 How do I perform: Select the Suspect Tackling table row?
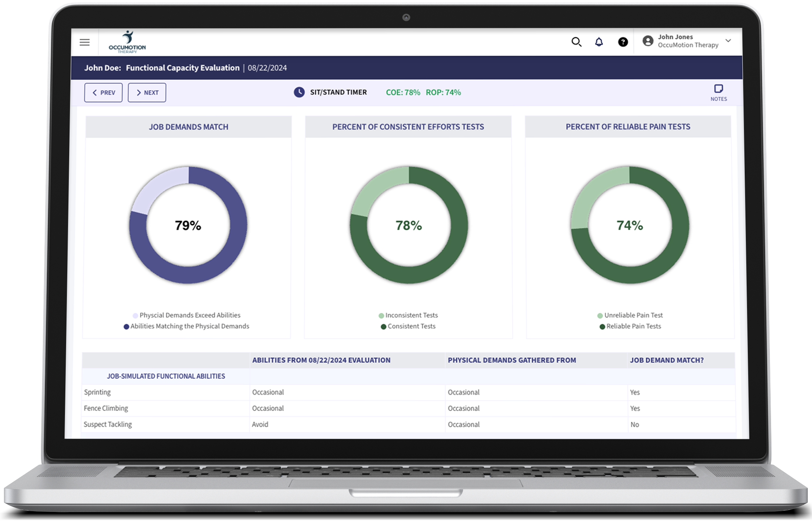tap(108, 424)
